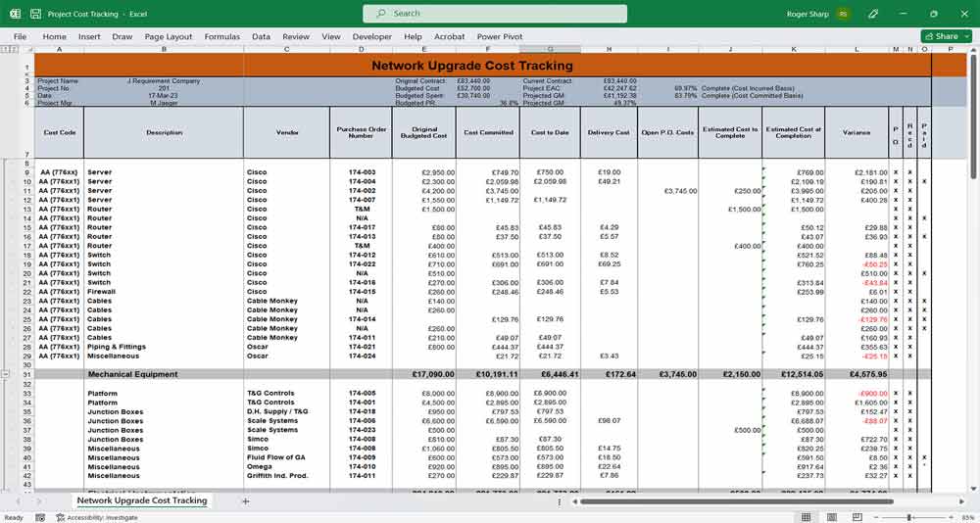This screenshot has height=523, width=980.
Task: Open the Acrobat ribbon tab
Action: 450,37
